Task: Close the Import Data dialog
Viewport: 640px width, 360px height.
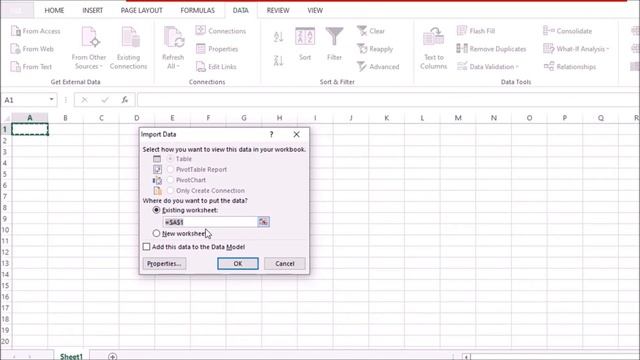Action: click(296, 134)
